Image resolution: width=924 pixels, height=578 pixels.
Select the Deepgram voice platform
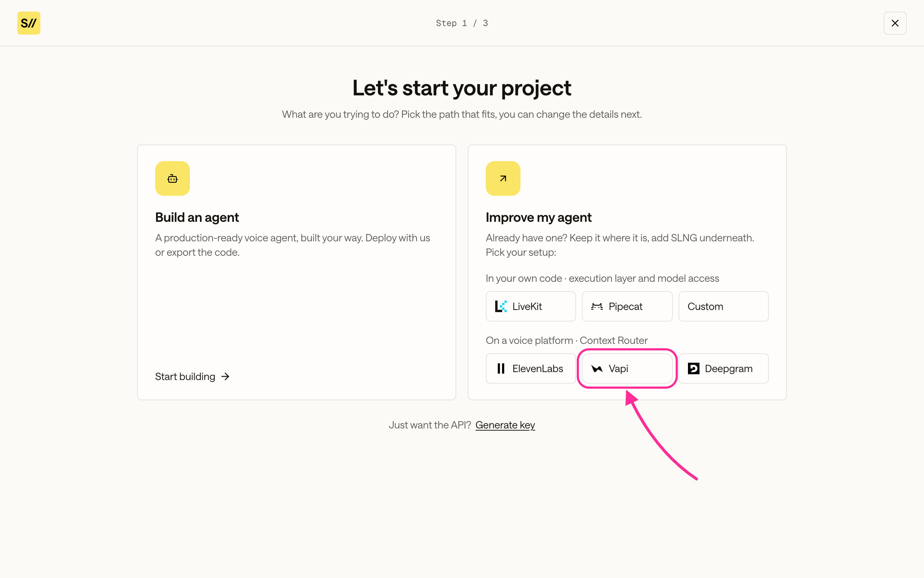pyautogui.click(x=723, y=368)
